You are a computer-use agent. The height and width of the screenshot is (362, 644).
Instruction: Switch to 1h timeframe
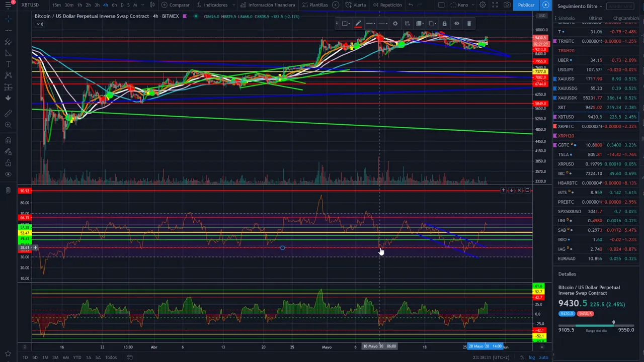[79, 5]
